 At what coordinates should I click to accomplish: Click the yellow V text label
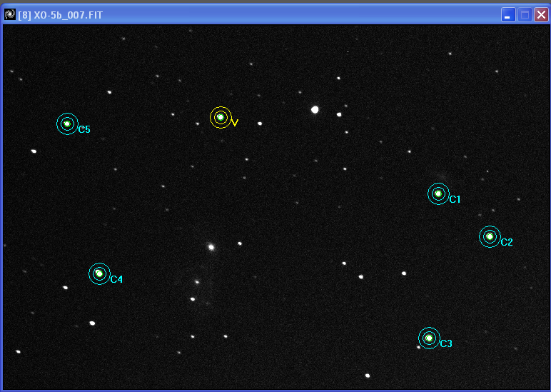235,124
